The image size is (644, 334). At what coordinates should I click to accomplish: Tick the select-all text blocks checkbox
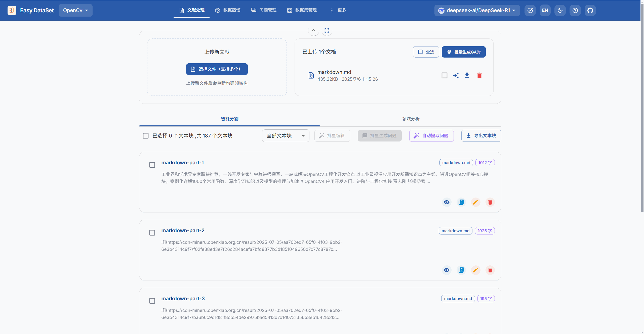pyautogui.click(x=146, y=136)
